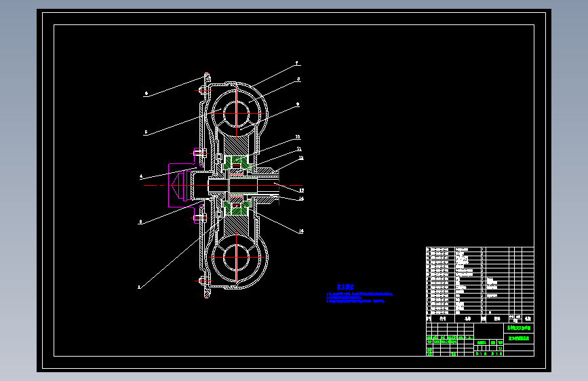Select the green title text in the title block's upper-right cell
The height and width of the screenshot is (381, 588).
pos(519,328)
